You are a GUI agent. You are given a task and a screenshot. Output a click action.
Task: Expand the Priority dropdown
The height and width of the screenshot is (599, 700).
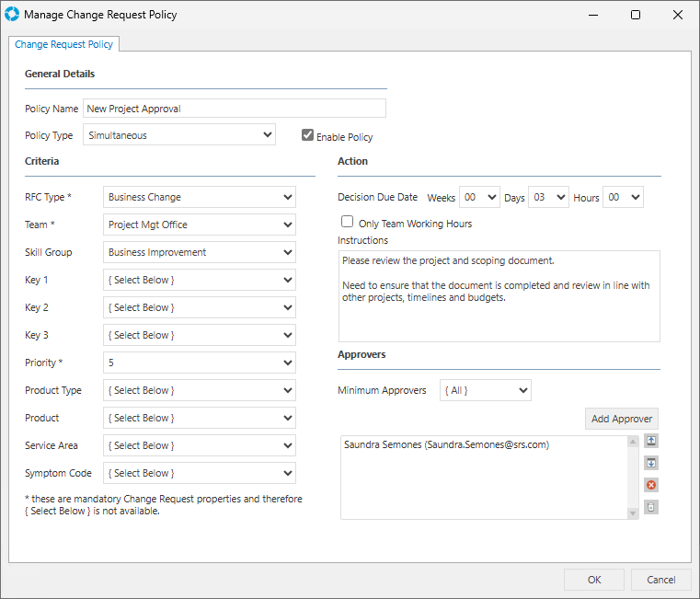tap(200, 363)
